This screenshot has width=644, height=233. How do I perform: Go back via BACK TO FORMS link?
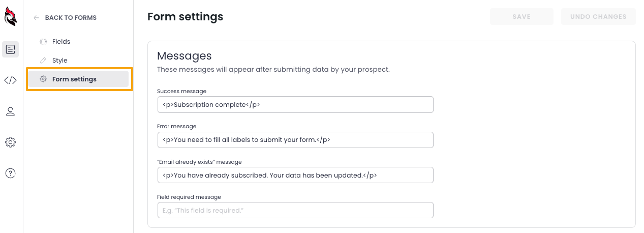(71, 18)
